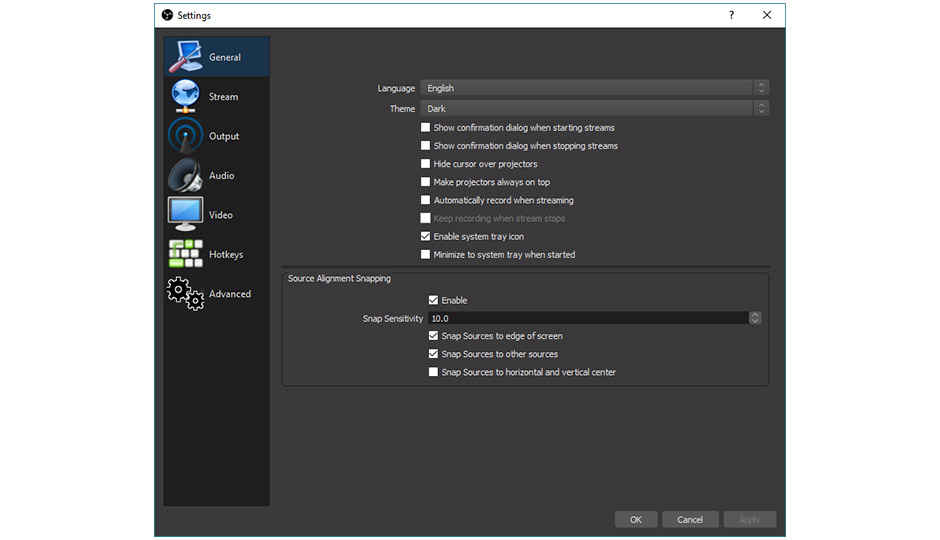Click the Language dropdown arrow
Screen dimensions: 940x540
pyautogui.click(x=761, y=88)
